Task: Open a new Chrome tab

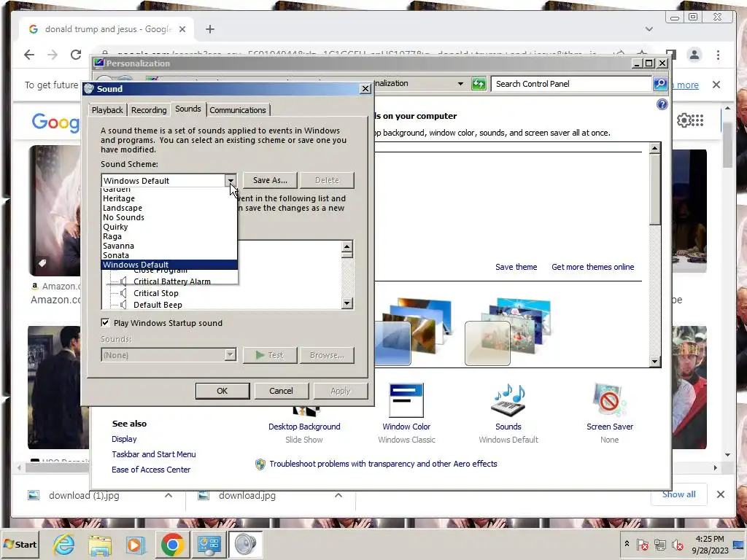Action: pyautogui.click(x=210, y=29)
